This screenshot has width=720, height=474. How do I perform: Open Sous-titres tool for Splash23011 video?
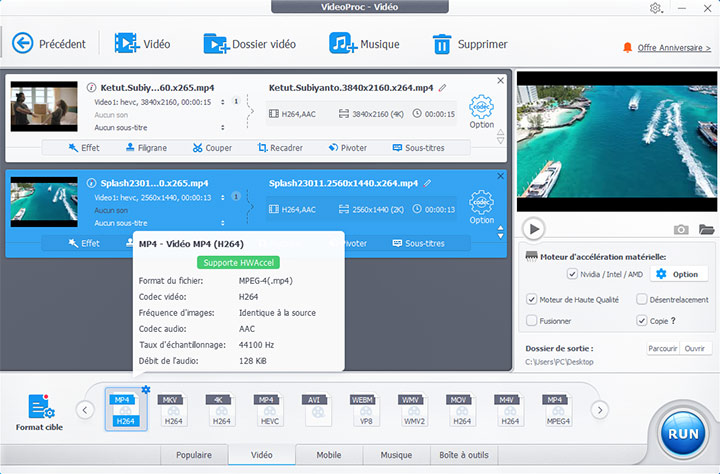pos(419,243)
